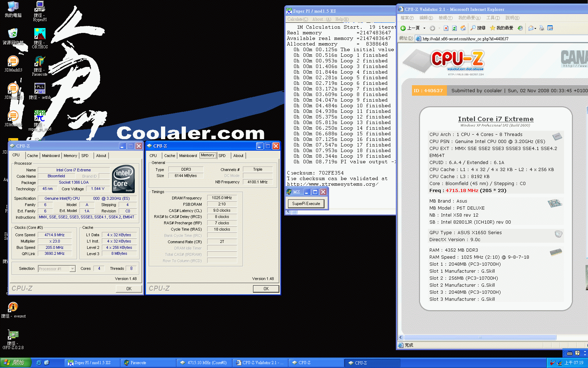This screenshot has height=368, width=588.
Task: Open IE 工具(T) Tools menu
Action: 493,18
